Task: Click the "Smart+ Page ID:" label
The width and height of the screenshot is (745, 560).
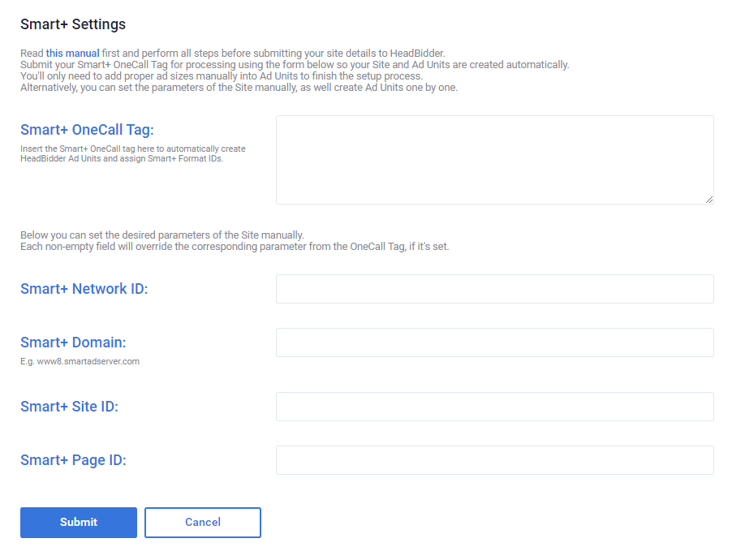Action: pyautogui.click(x=73, y=460)
